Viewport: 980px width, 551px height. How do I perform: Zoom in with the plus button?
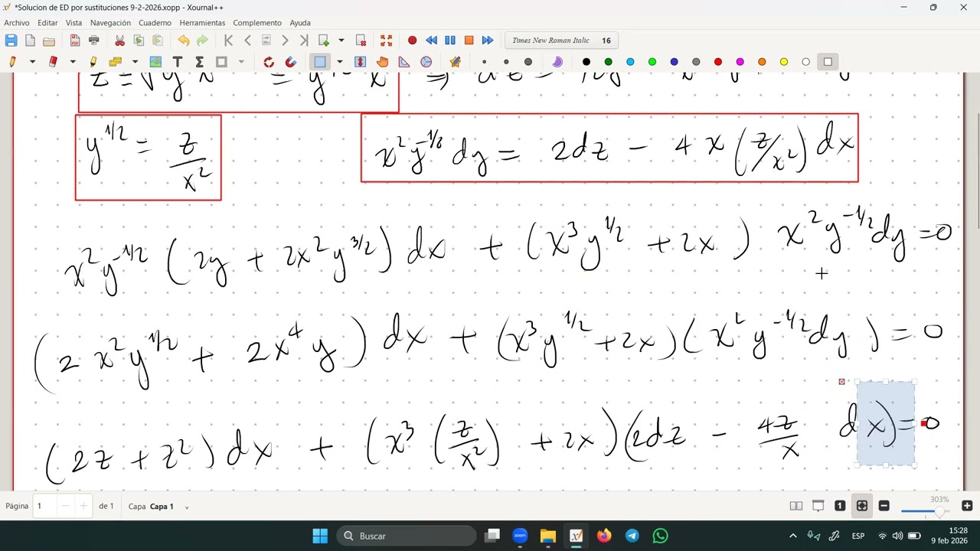pos(967,506)
